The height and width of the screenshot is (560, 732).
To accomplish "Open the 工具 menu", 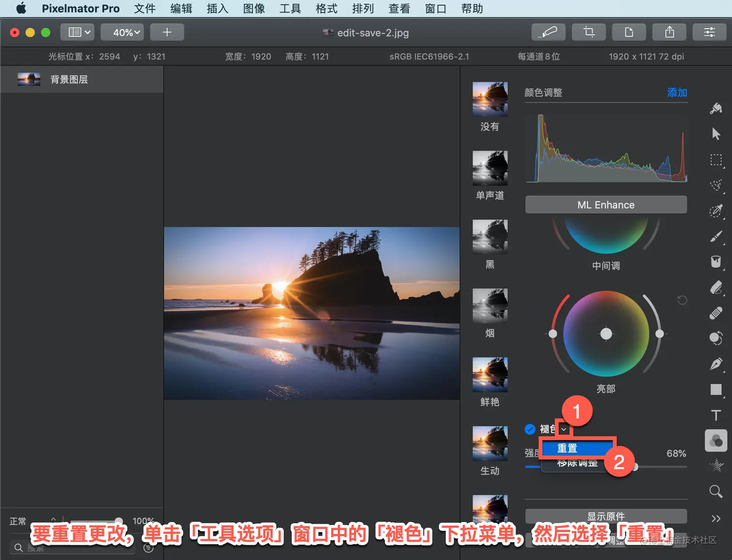I will pos(290,9).
